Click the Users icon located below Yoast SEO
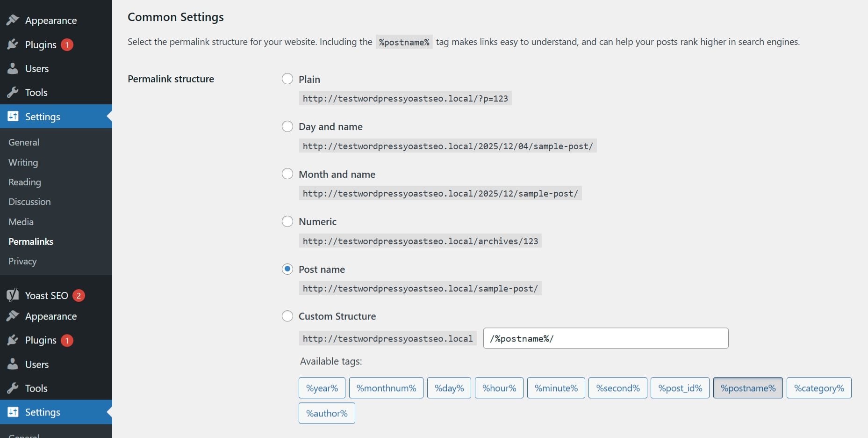 point(13,364)
